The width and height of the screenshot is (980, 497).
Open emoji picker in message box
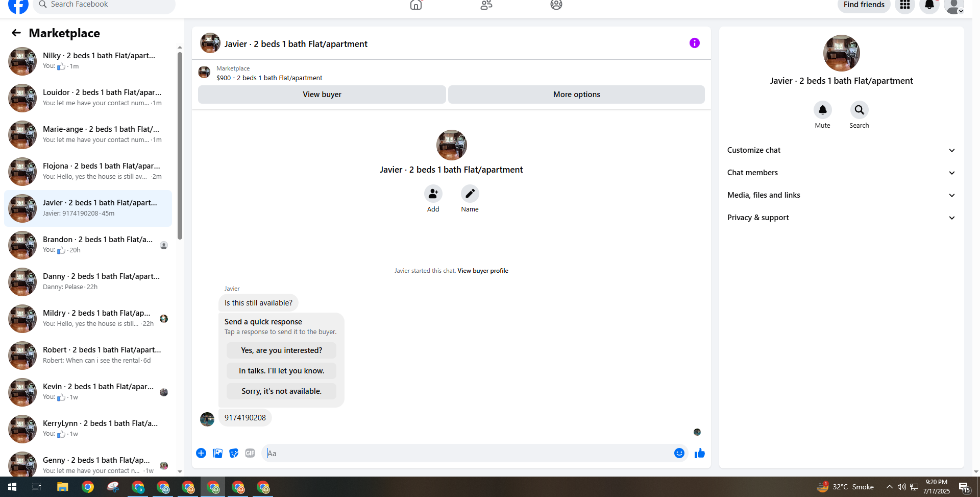pyautogui.click(x=679, y=453)
